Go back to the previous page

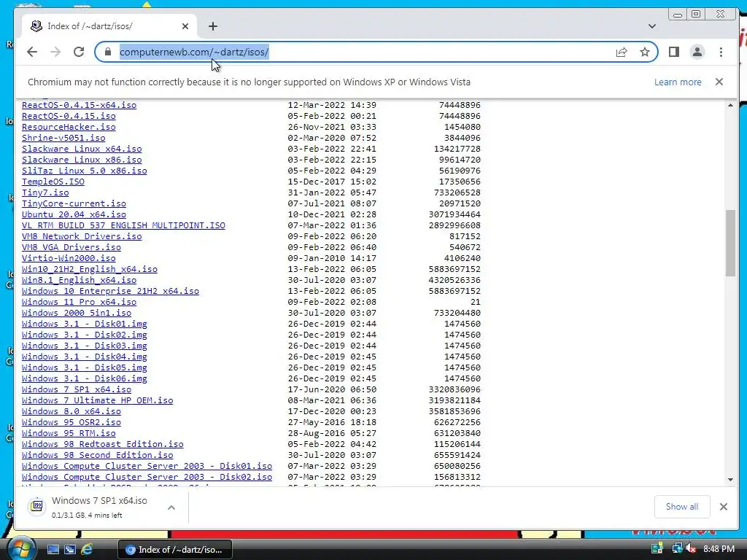coord(32,52)
